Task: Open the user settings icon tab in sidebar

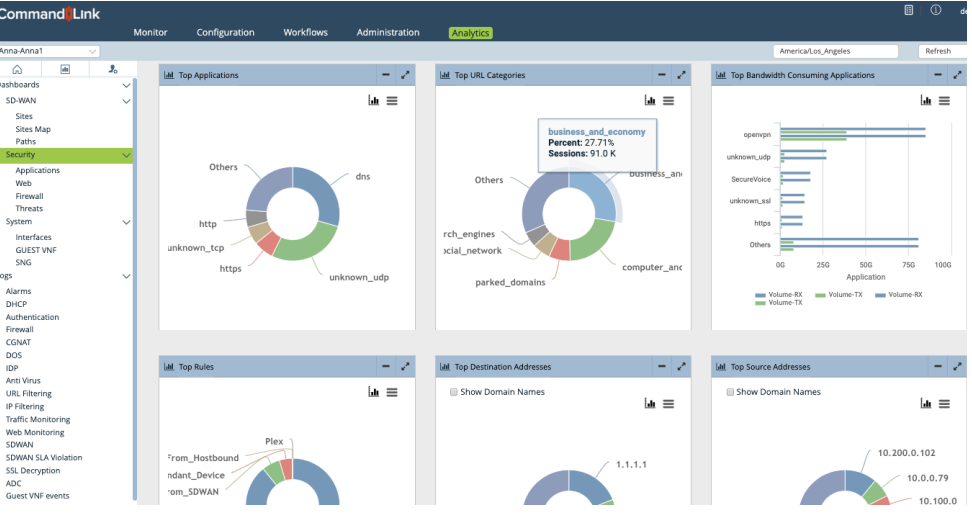Action: (113, 69)
